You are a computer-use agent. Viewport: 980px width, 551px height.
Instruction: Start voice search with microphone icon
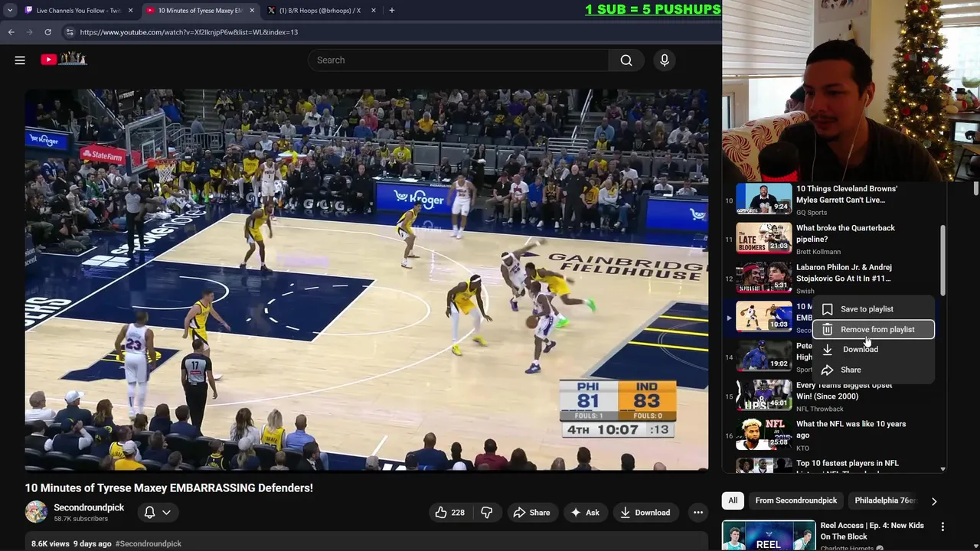click(x=665, y=60)
